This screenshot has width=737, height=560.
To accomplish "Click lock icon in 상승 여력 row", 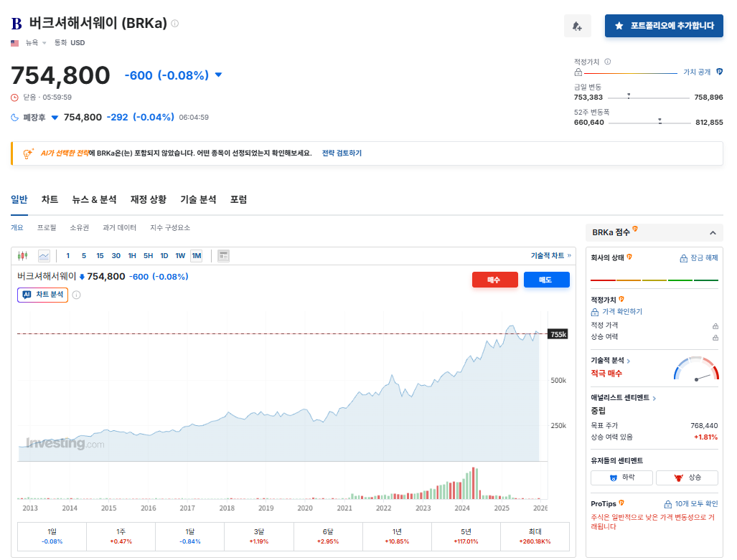I will click(715, 337).
